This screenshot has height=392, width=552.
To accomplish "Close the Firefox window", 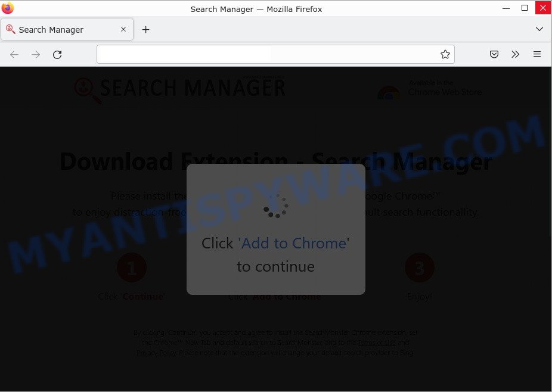I will (543, 8).
